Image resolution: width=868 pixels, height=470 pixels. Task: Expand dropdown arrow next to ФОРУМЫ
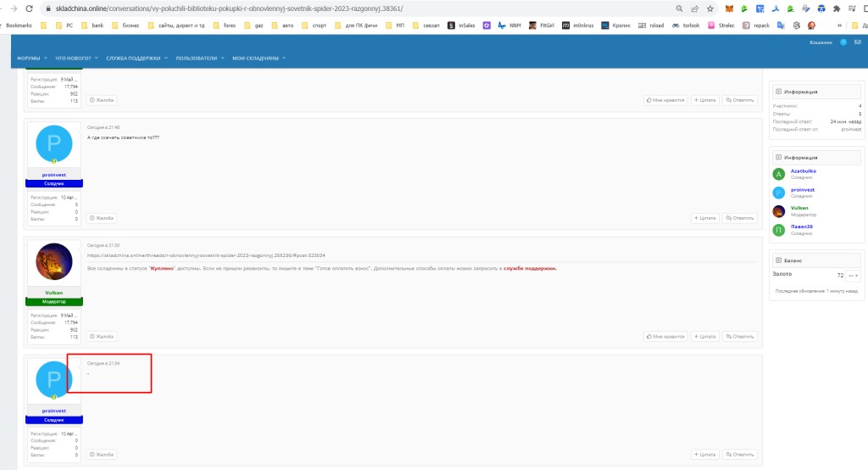[46, 59]
